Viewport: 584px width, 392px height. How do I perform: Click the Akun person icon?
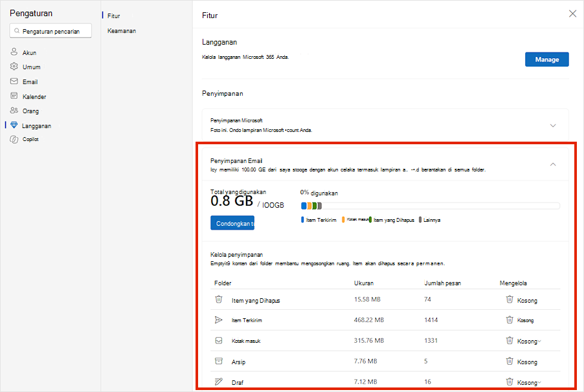[x=14, y=52]
